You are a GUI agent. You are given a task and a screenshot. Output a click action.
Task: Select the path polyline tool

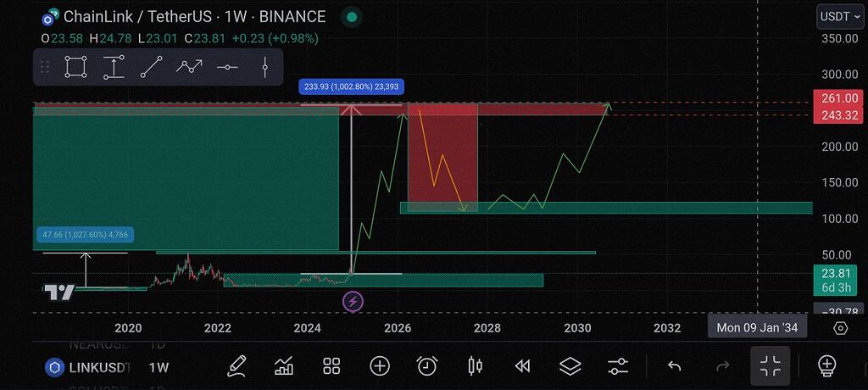tap(189, 67)
